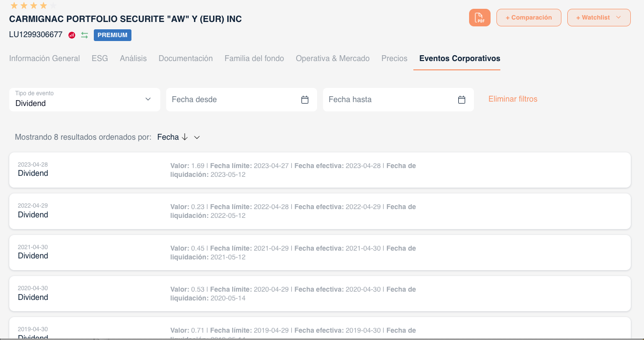Select the Eventos Corporativos tab
The height and width of the screenshot is (340, 644).
click(x=460, y=59)
